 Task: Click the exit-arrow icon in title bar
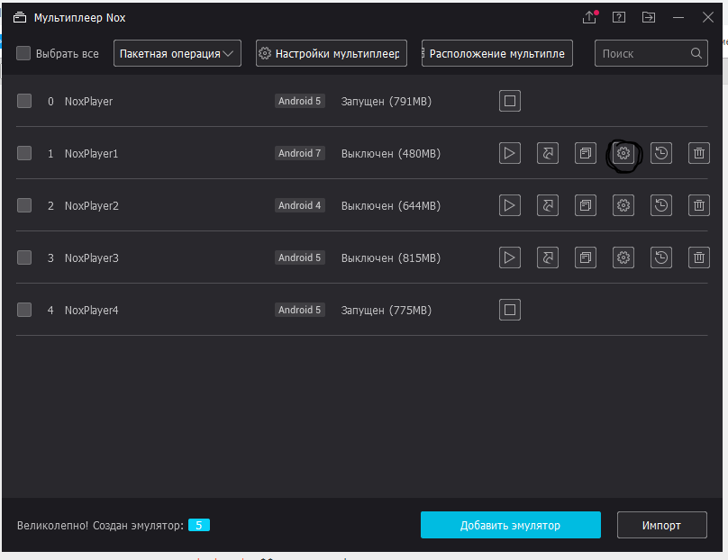coord(649,17)
